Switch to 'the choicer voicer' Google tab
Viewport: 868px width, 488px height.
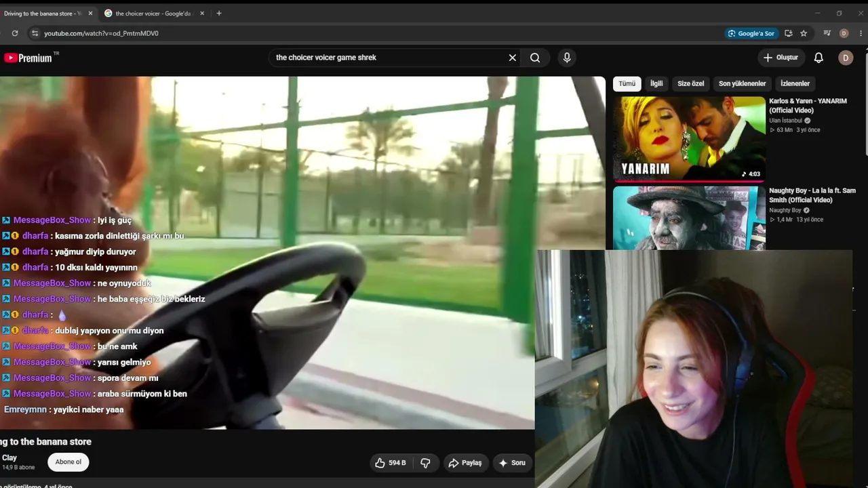click(x=153, y=14)
